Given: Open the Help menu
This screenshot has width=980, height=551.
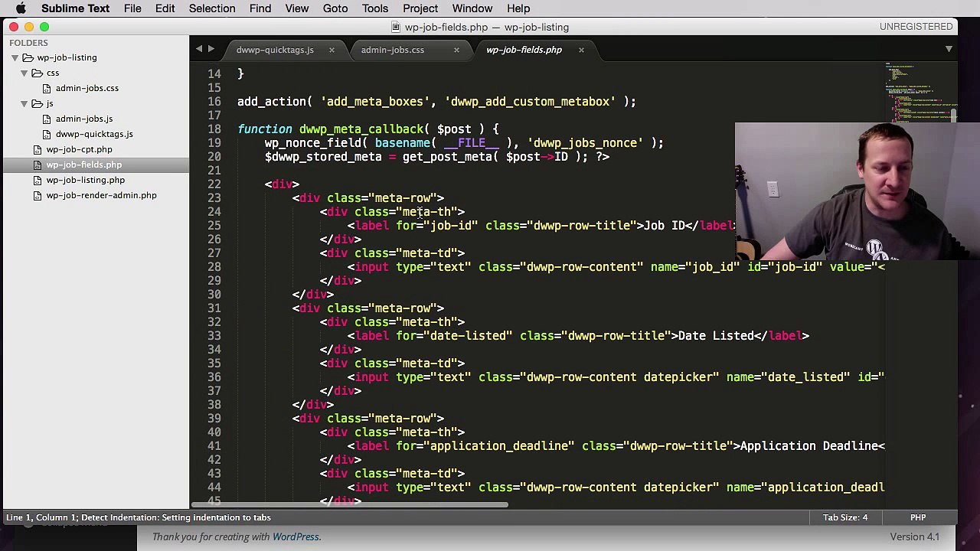Looking at the screenshot, I should click(518, 8).
